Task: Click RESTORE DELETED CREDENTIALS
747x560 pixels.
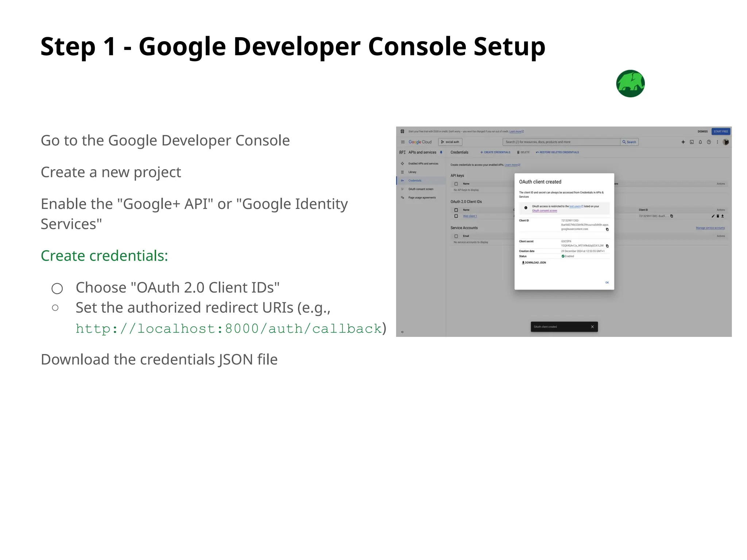Action: [x=557, y=152]
